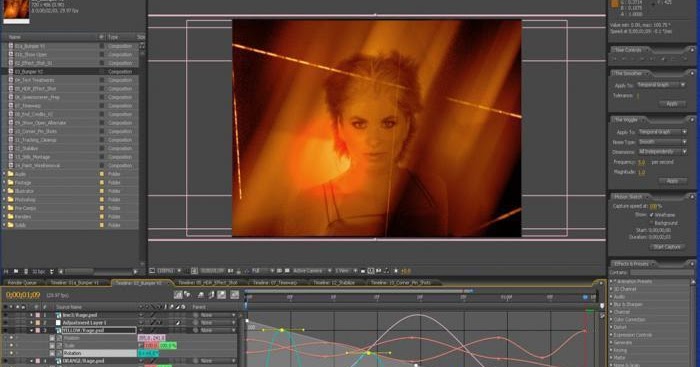This screenshot has width=700, height=367.
Task: Open Wiggler Dimensions dropdown
Action: point(662,152)
